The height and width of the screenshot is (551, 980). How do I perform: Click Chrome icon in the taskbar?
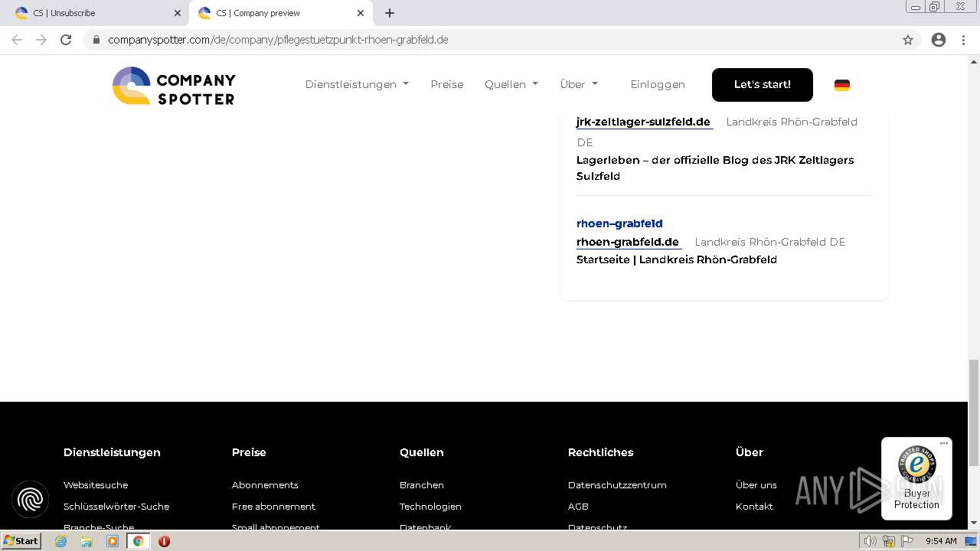click(139, 541)
